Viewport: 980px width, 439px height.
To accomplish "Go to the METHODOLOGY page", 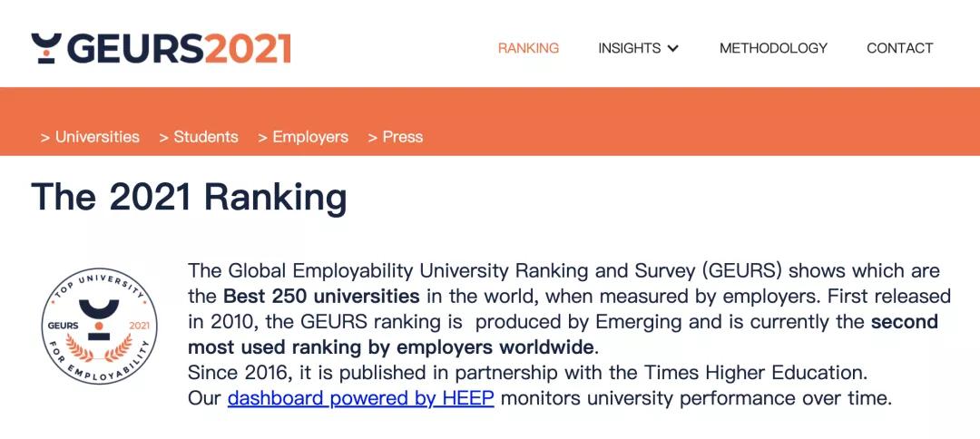I will [773, 48].
